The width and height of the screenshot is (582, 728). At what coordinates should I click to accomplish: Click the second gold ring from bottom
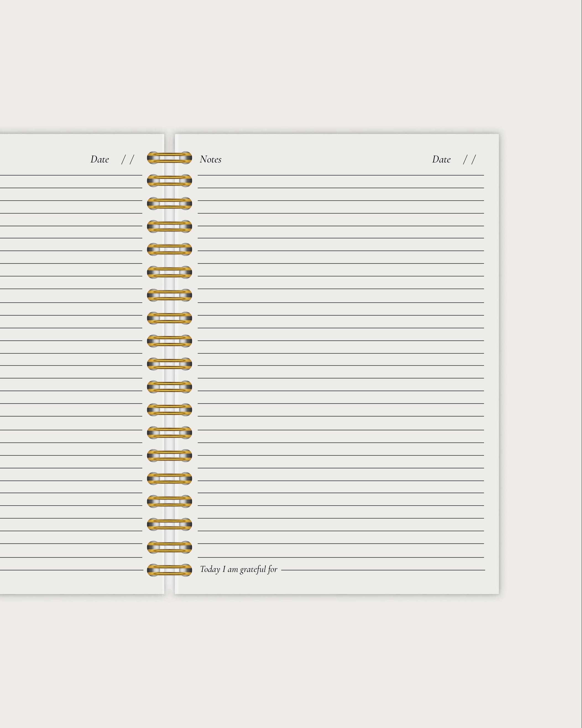coord(169,547)
